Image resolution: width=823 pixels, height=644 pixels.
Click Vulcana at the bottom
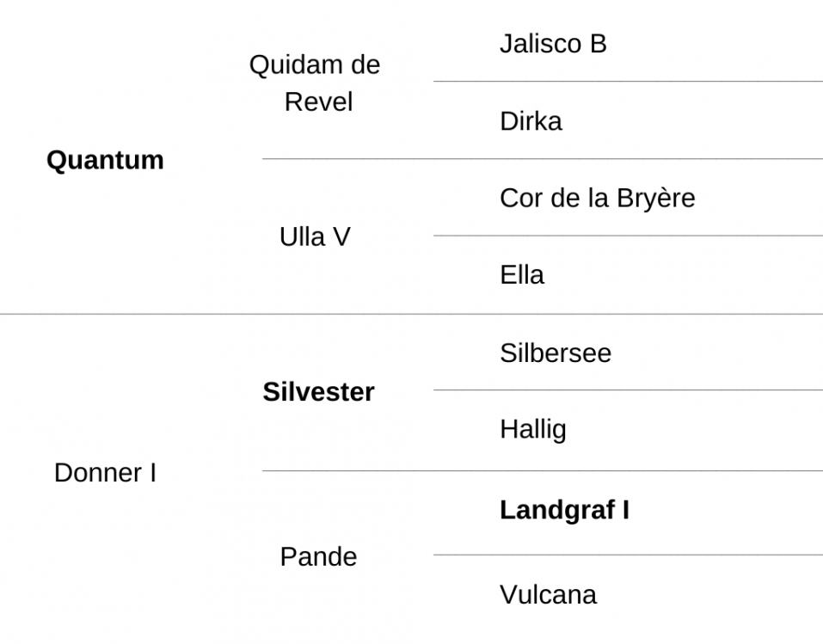[548, 595]
